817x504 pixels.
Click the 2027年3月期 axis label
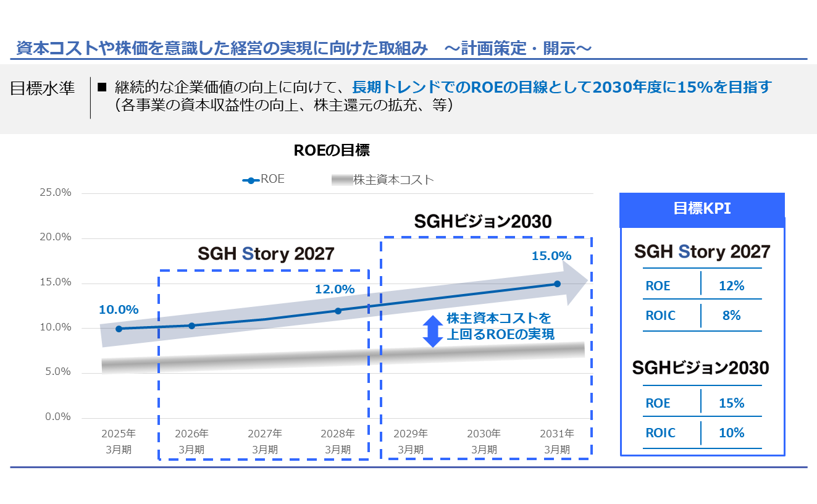pyautogui.click(x=265, y=442)
